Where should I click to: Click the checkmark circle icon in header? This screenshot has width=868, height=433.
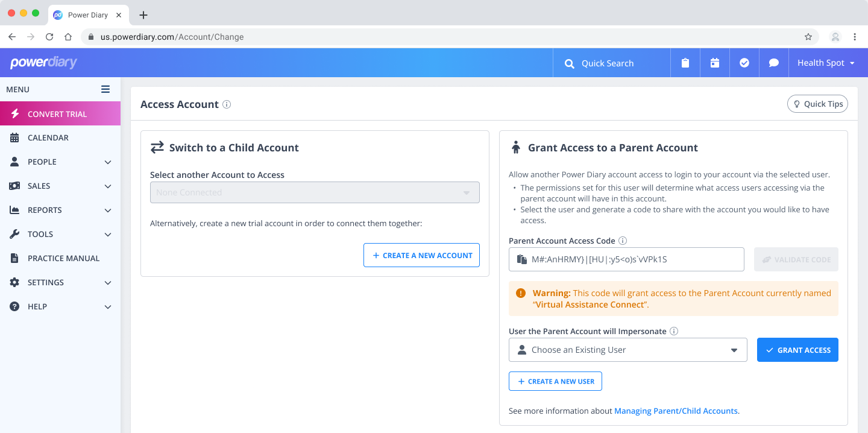[x=744, y=63]
